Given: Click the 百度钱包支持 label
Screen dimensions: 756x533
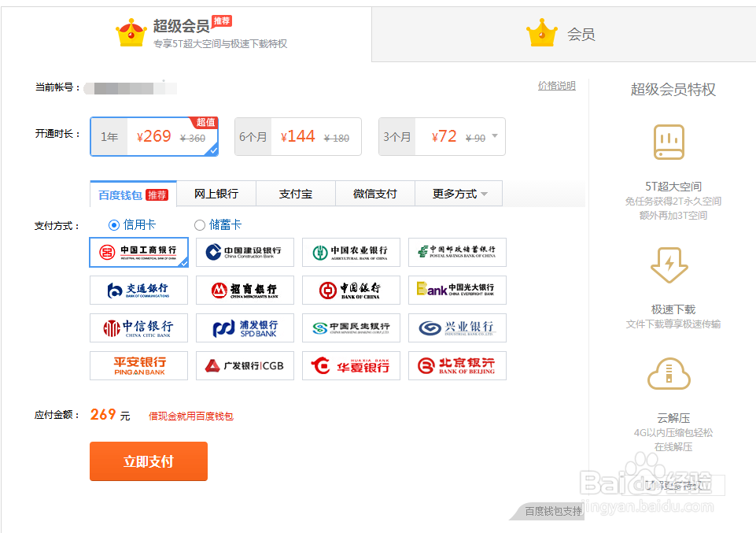Looking at the screenshot, I should coord(553,511).
